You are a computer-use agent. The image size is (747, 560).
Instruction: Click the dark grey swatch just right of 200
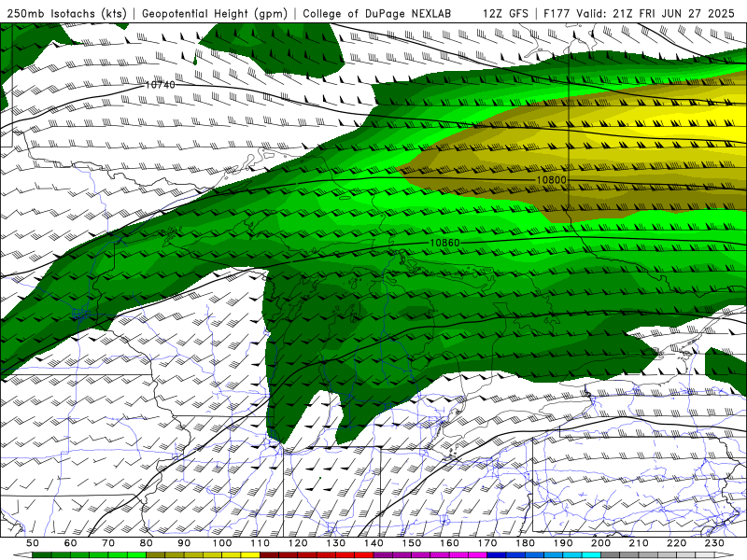(611, 555)
